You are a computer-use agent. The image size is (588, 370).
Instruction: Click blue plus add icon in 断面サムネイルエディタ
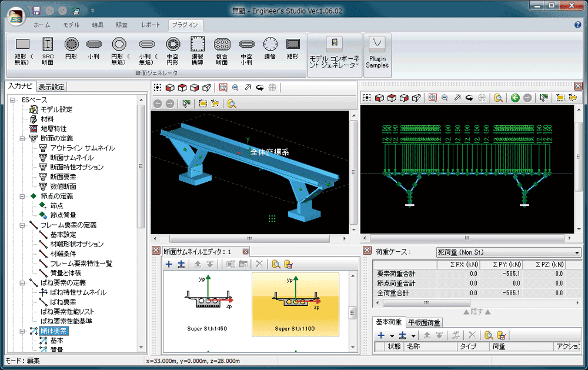coord(169,264)
